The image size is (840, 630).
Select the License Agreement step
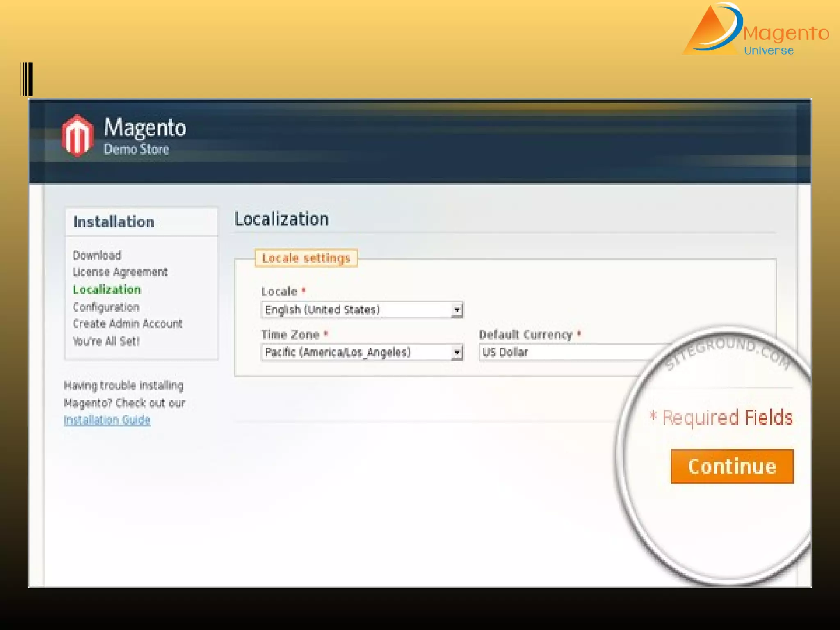(x=120, y=272)
